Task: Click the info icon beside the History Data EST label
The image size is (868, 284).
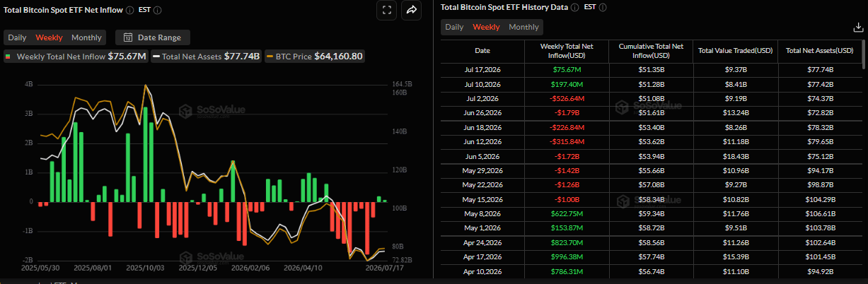Action: click(603, 8)
